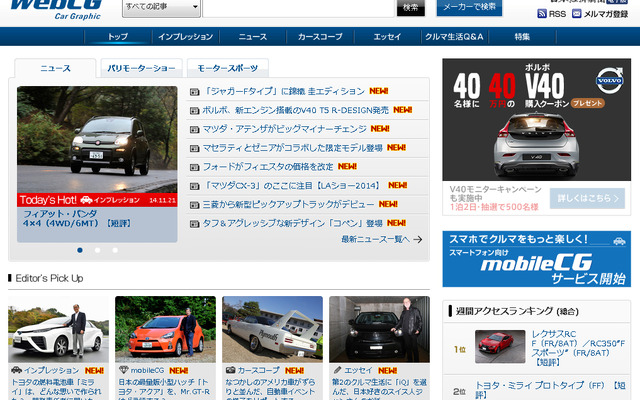This screenshot has width=640, height=400.
Task: Click camera icon next to カースコープ label
Action: click(x=231, y=370)
